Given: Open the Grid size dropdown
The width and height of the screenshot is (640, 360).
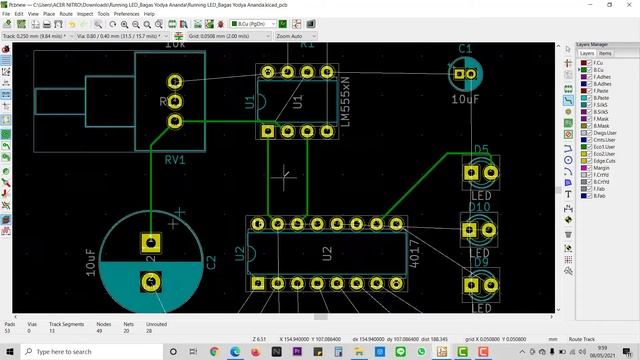Looking at the screenshot, I should (x=229, y=36).
